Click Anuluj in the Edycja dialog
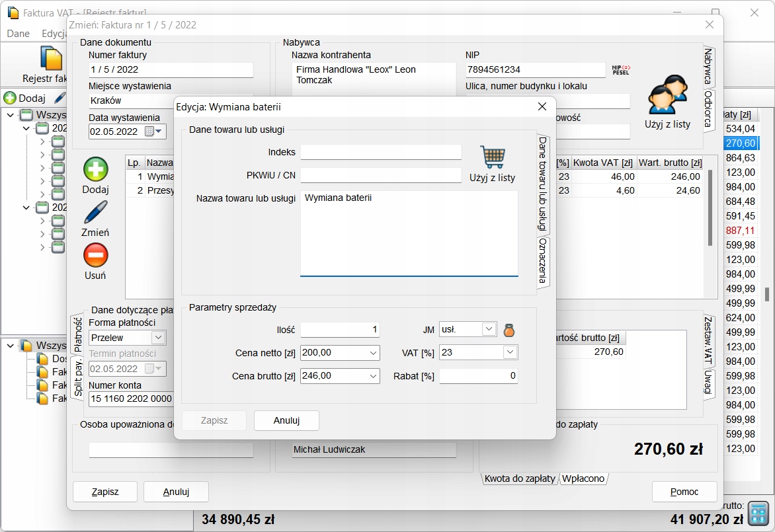This screenshot has width=775, height=532. click(x=286, y=420)
